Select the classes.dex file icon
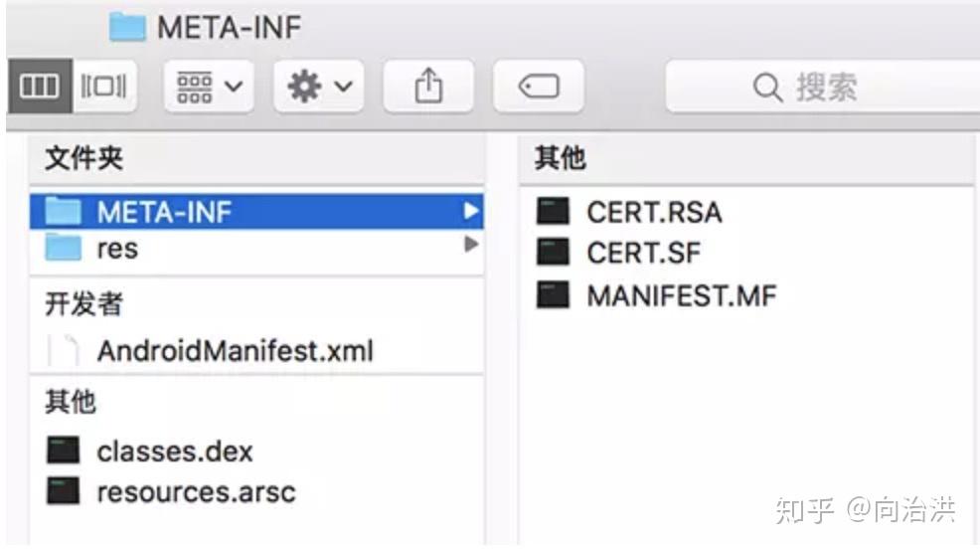The width and height of the screenshot is (980, 549). tap(64, 451)
